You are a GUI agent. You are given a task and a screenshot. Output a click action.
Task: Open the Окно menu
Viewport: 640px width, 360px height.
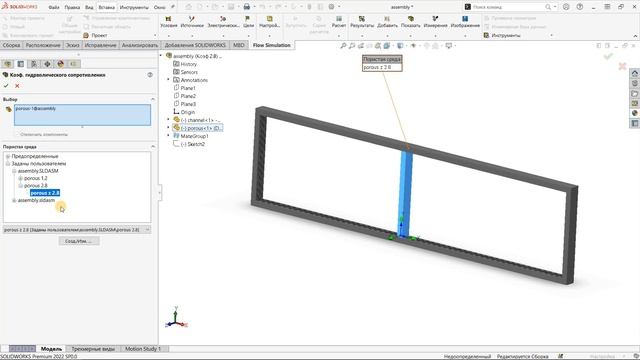[x=160, y=7]
